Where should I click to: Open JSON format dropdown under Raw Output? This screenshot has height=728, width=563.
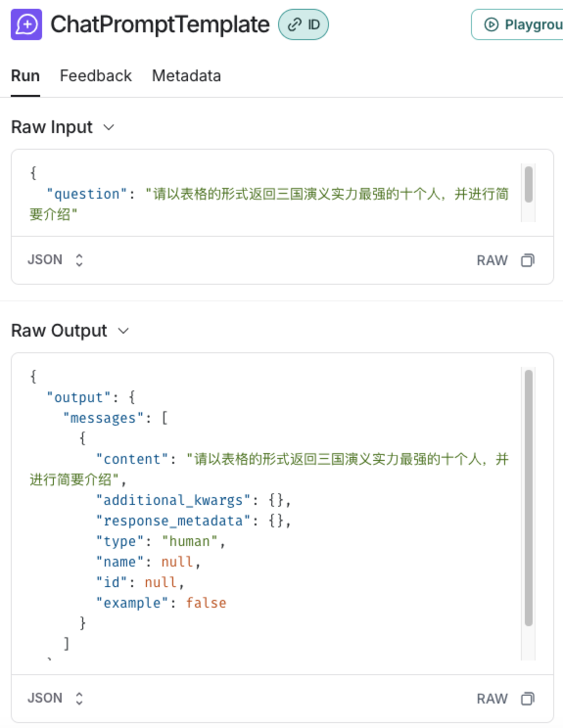(55, 699)
